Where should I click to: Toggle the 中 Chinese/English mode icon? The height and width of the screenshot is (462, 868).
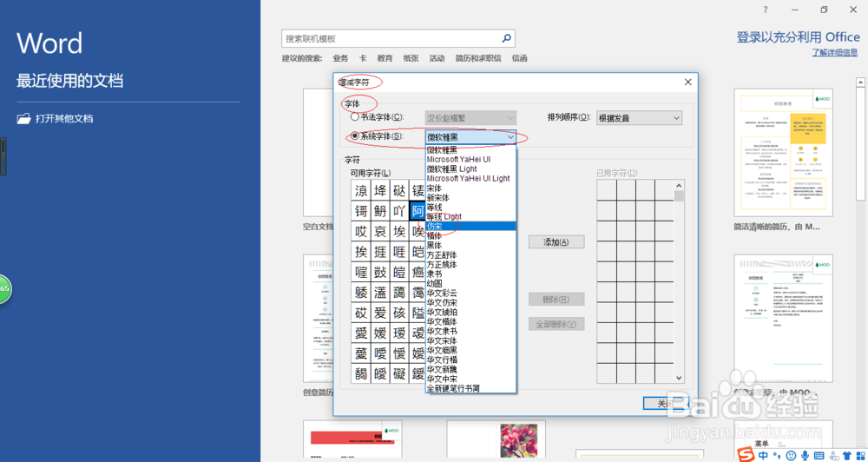763,455
